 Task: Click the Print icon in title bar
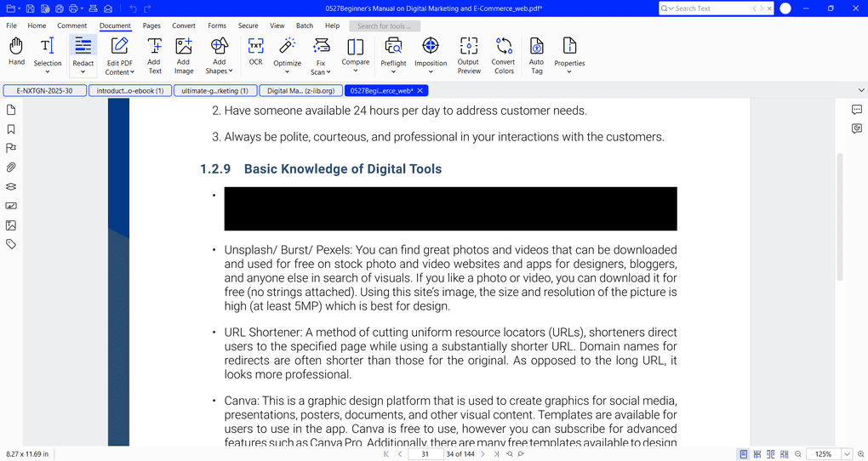pyautogui.click(x=73, y=9)
